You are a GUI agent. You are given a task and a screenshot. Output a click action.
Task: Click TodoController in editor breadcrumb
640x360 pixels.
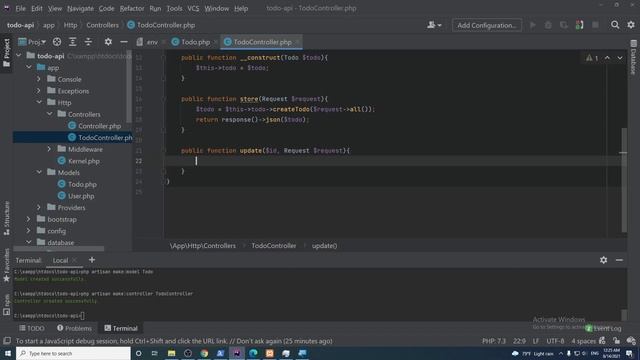tap(273, 246)
